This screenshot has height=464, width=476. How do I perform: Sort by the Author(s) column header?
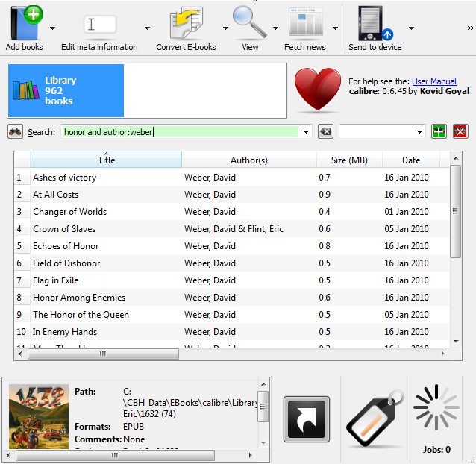click(249, 160)
